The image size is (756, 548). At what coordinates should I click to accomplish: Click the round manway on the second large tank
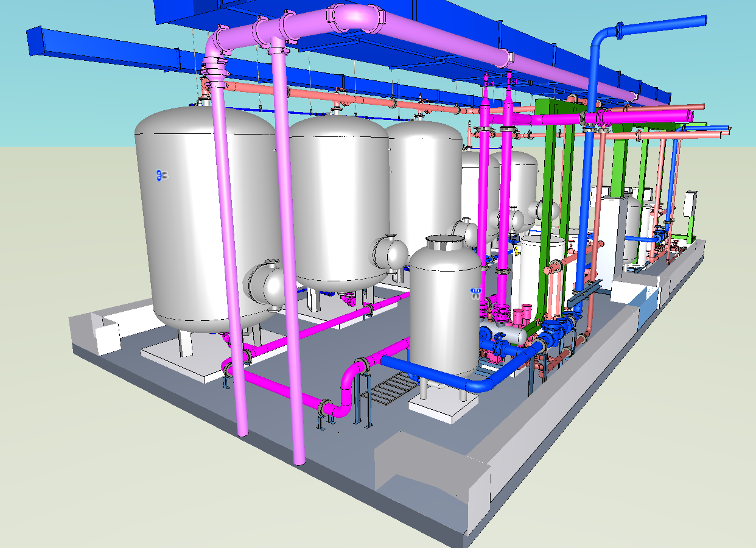(x=391, y=253)
